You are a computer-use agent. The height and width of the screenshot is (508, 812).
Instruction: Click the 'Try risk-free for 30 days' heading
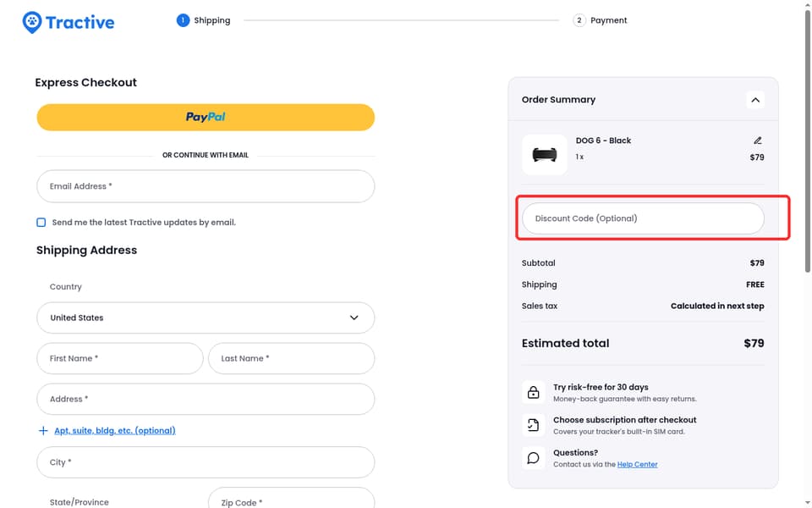point(601,387)
